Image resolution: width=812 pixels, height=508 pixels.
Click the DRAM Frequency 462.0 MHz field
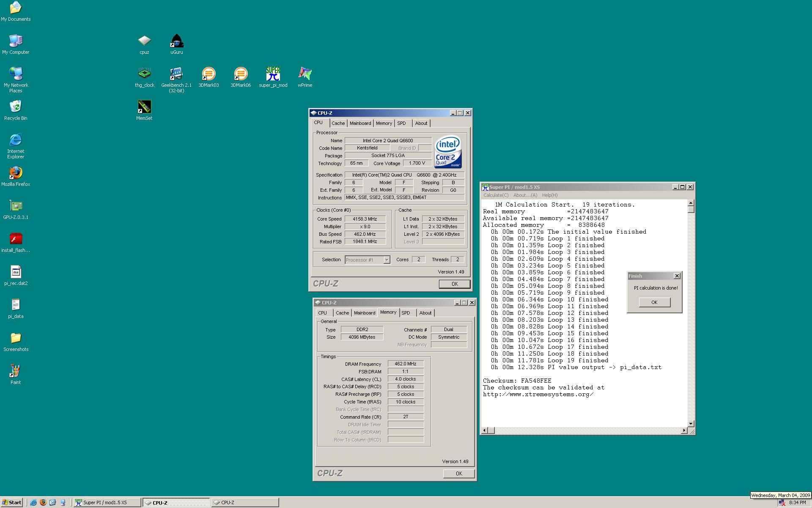pyautogui.click(x=406, y=364)
